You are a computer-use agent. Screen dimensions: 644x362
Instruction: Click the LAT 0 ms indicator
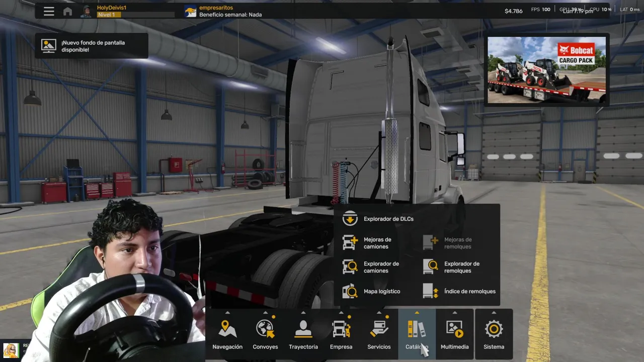(630, 10)
